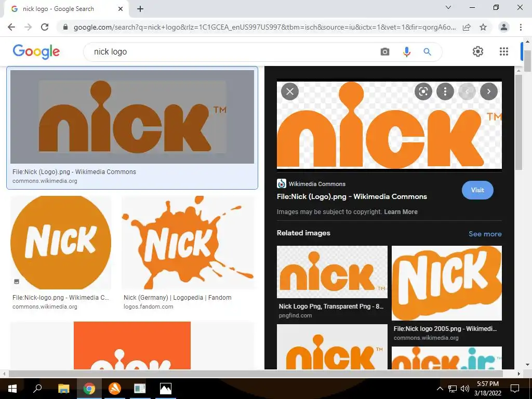This screenshot has width=532, height=399.
Task: Open Chrome's three-dot menu
Action: point(521,27)
